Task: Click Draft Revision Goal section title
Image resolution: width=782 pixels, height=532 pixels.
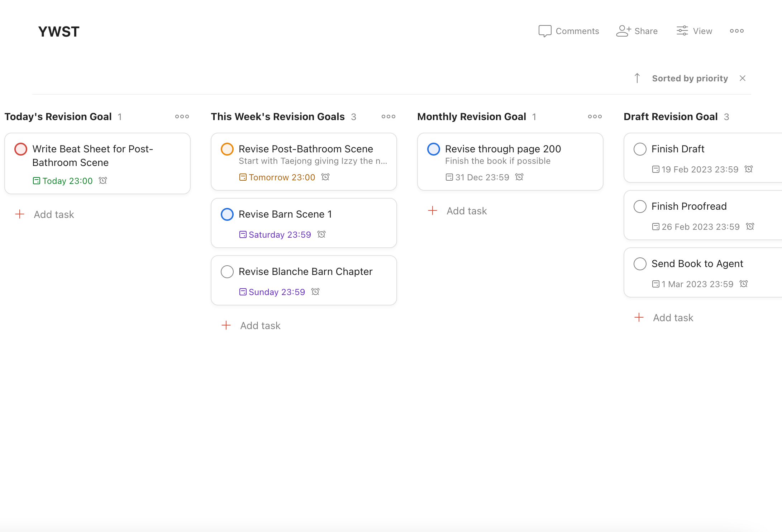Action: (x=671, y=117)
